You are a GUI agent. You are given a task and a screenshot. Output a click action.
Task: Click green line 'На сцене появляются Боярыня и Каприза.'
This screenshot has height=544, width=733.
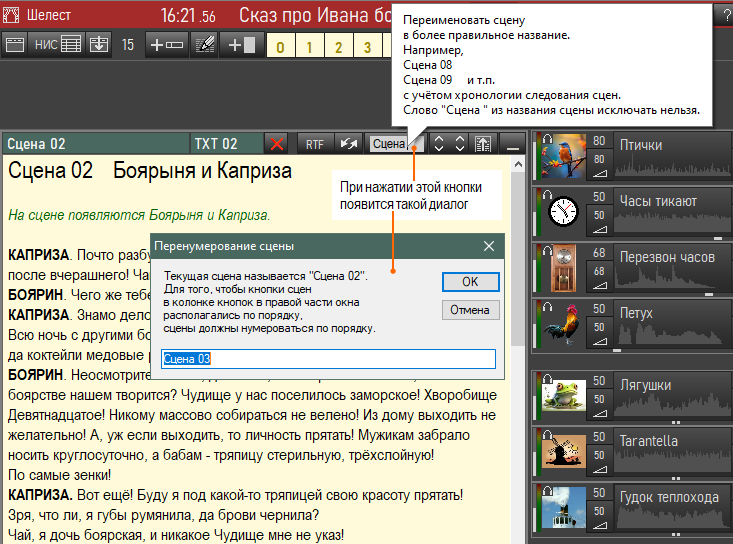pos(139,215)
